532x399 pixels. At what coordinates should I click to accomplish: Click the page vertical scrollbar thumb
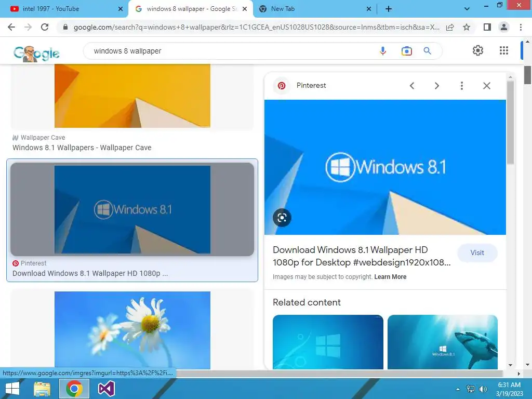pos(527,75)
